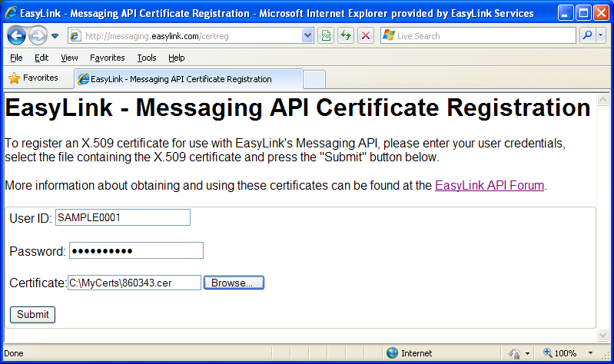The width and height of the screenshot is (614, 364).
Task: Expand the recent pages arrow beside Forward
Action: coord(55,36)
